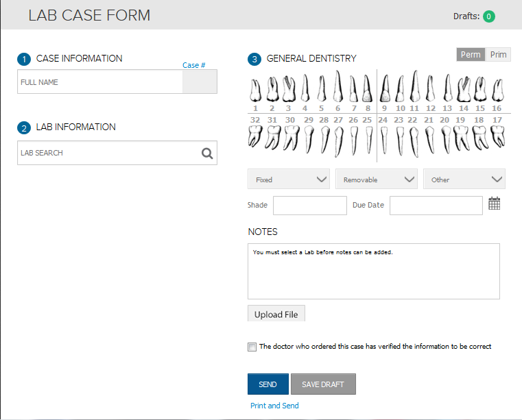The height and width of the screenshot is (420, 522).
Task: Open the Due Date calendar picker
Action: pos(495,203)
